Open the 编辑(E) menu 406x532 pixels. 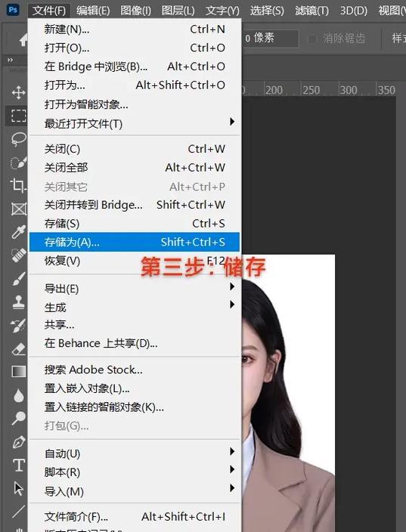tap(93, 11)
